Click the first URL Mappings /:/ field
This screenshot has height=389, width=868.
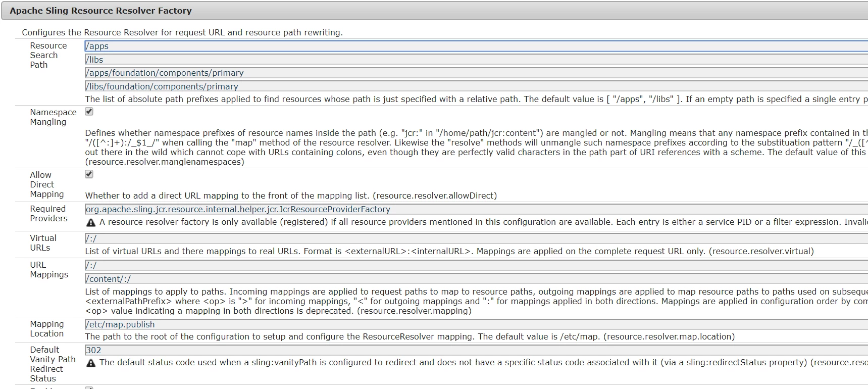point(476,265)
